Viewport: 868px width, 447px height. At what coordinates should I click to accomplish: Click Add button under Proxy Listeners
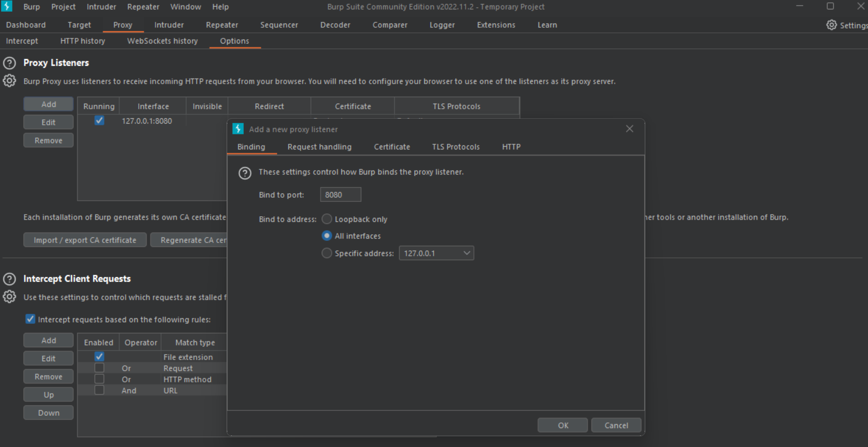tap(49, 104)
